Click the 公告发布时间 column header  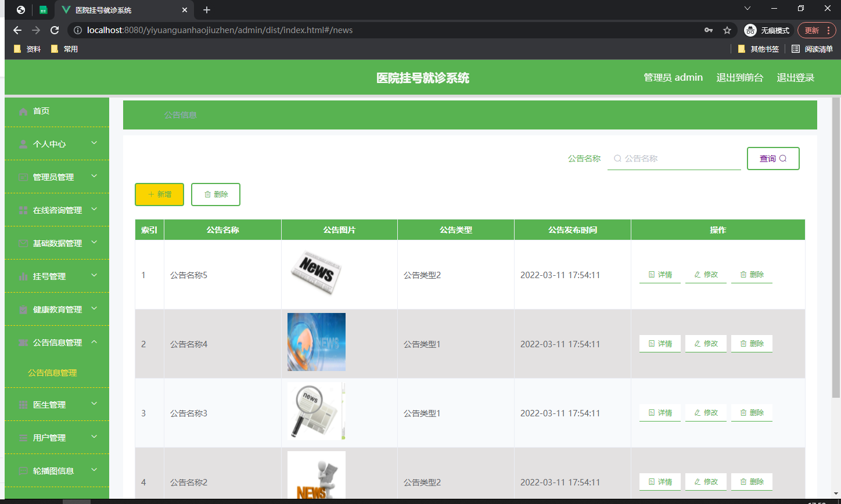[x=573, y=230]
